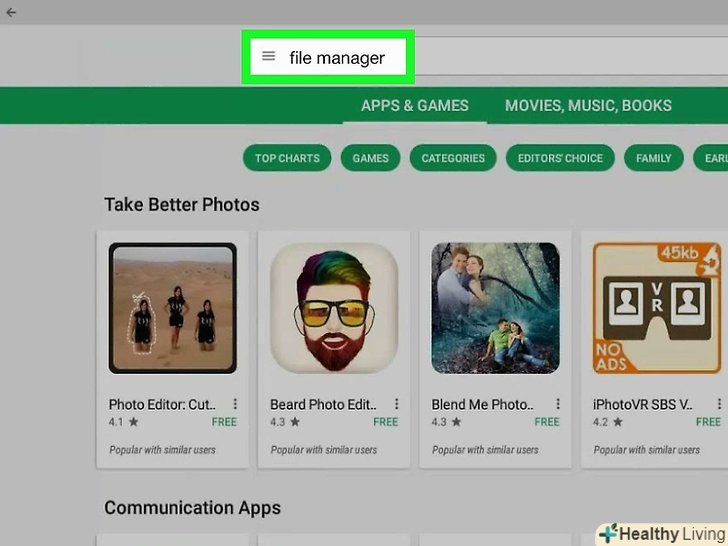
Task: Click 'iPhotoVR SBS V..' title
Action: pyautogui.click(x=643, y=404)
